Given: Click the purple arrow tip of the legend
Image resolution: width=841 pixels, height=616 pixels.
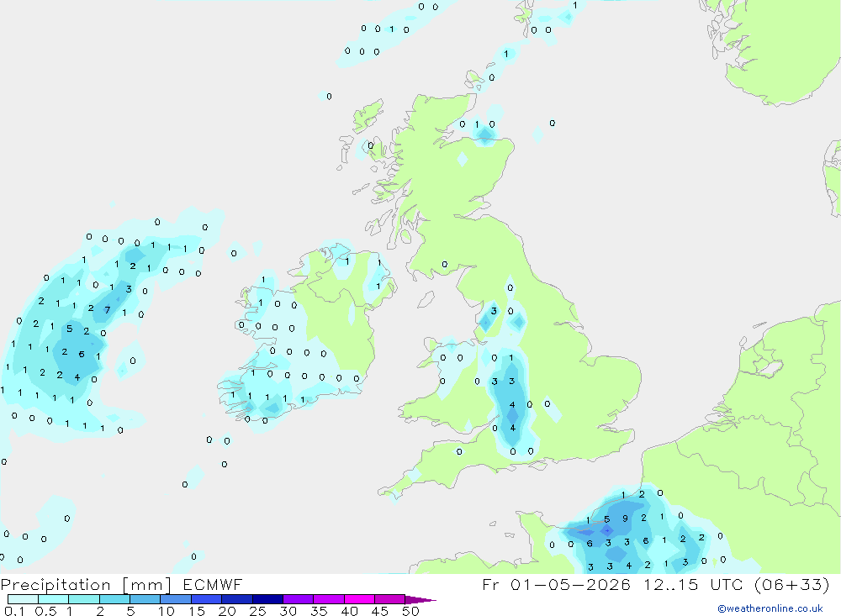Looking at the screenshot, I should [421, 600].
